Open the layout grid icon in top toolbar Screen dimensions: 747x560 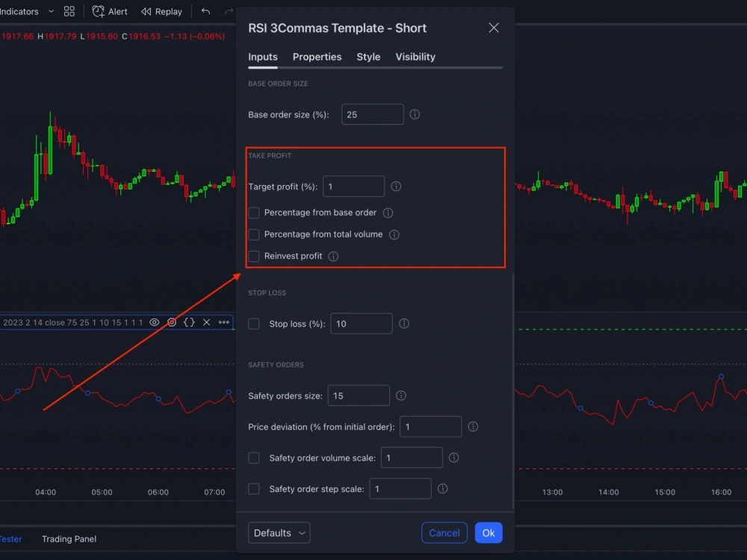(x=69, y=11)
